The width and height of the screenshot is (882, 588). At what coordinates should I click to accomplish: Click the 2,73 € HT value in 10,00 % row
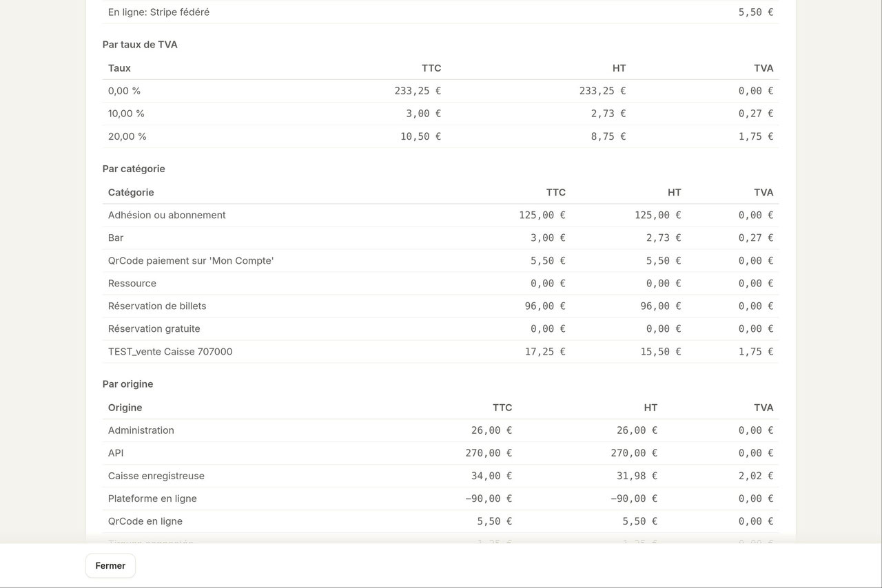coord(608,114)
